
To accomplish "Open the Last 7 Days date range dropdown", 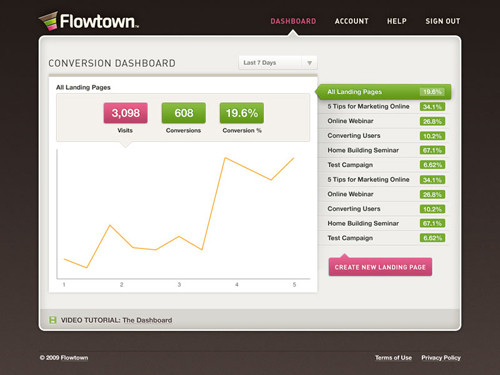I will click(278, 63).
